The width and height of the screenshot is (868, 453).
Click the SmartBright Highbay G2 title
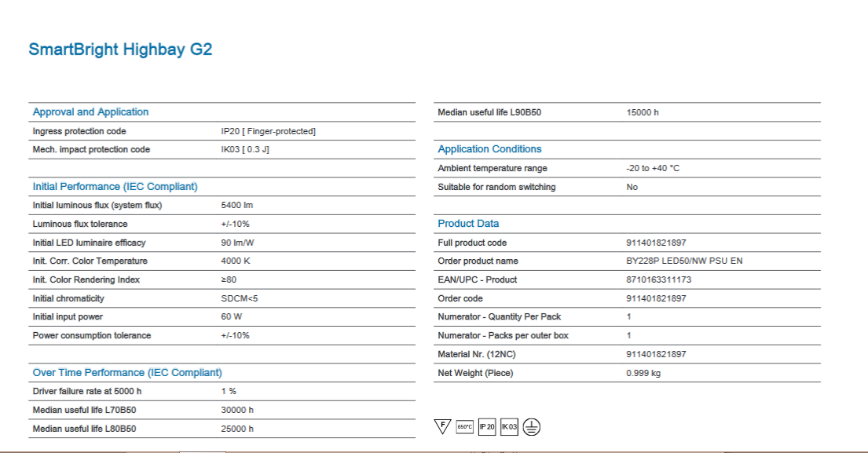[x=120, y=49]
